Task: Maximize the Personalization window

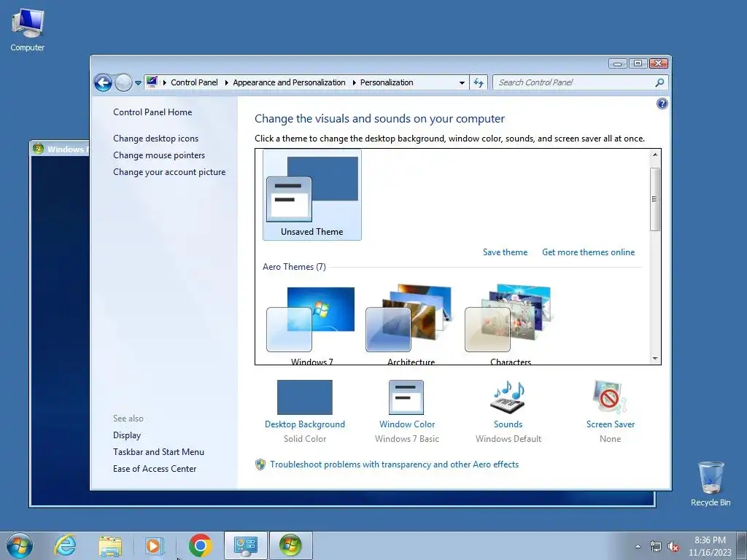Action: click(x=638, y=63)
